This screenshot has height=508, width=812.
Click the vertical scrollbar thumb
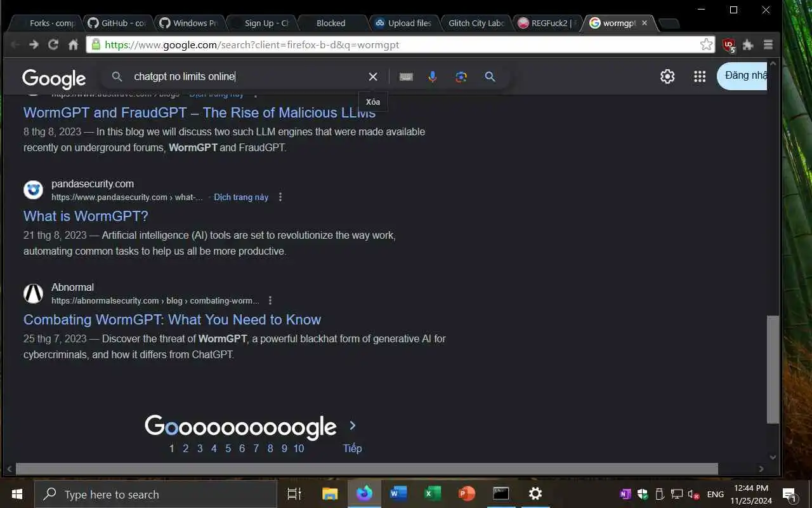(773, 369)
